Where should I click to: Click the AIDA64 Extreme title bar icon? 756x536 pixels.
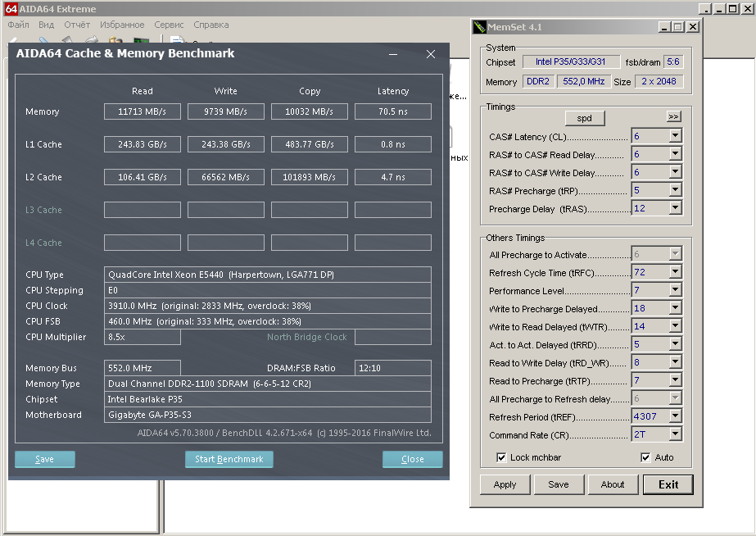11,9
